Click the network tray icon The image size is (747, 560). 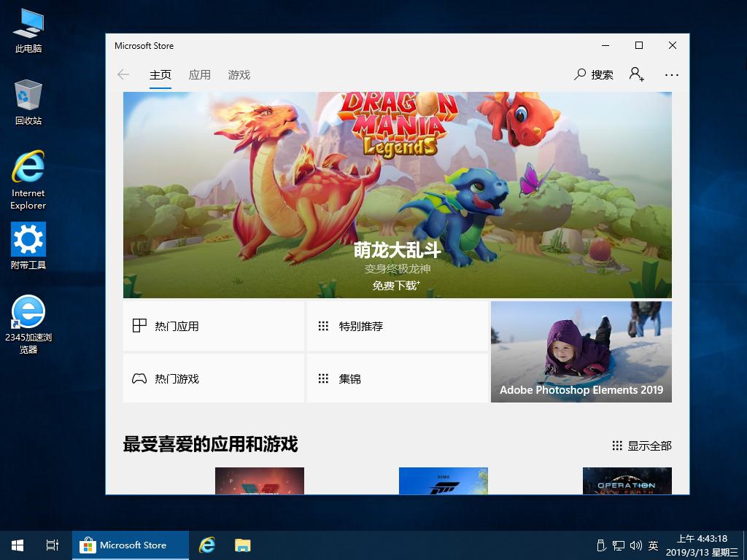tap(619, 545)
